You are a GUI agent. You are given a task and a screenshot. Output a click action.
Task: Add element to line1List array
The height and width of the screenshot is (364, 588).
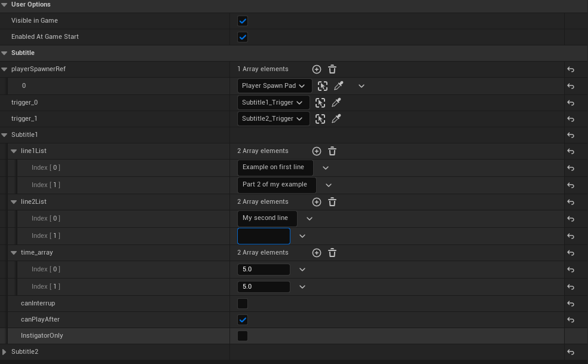[317, 151]
